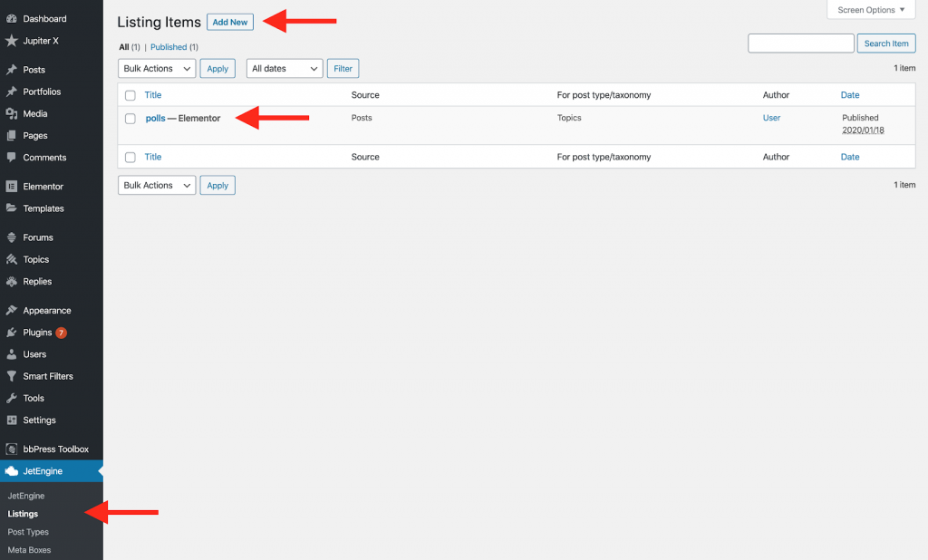The width and height of the screenshot is (928, 560).
Task: Click the Add New button
Action: pos(229,21)
